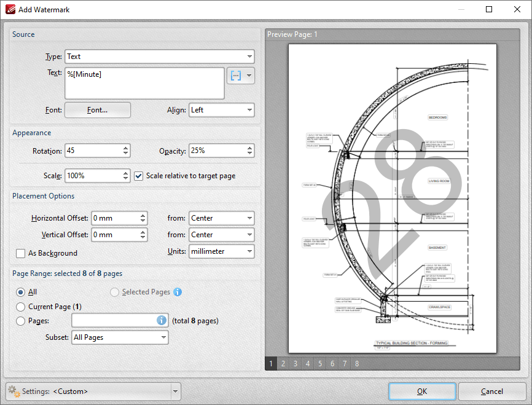This screenshot has height=405, width=532.
Task: Switch preview to page 7
Action: coord(345,364)
